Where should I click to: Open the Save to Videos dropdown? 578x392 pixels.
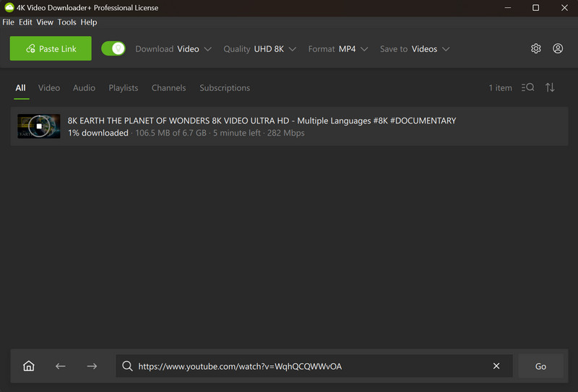click(x=415, y=49)
